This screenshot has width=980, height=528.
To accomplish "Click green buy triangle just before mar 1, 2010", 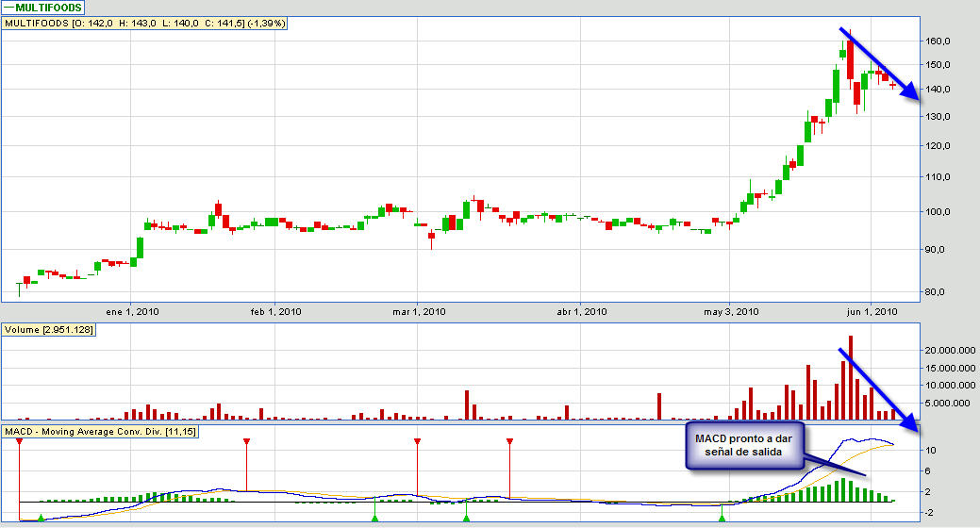I will point(374,518).
